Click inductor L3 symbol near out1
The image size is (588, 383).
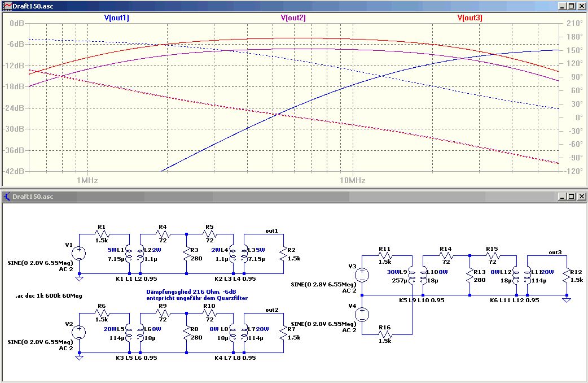tap(244, 254)
